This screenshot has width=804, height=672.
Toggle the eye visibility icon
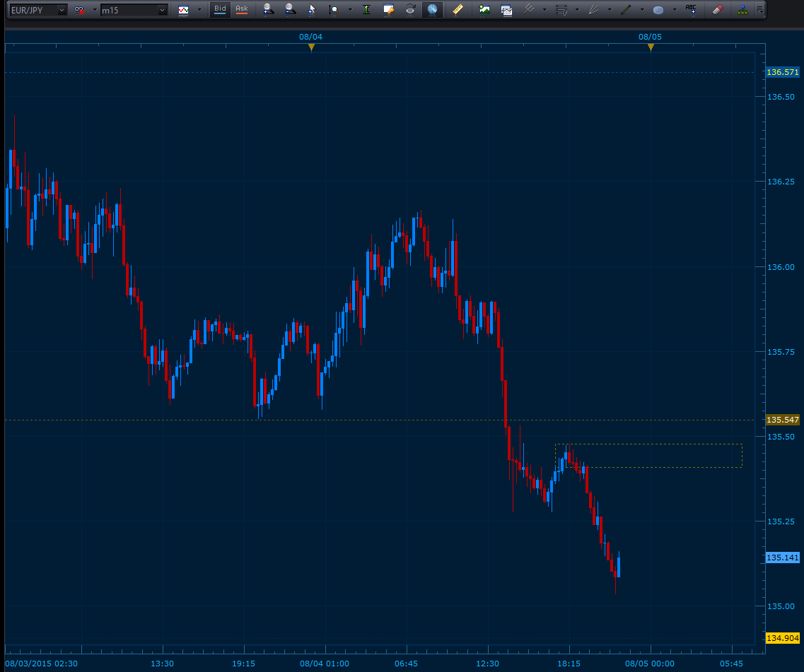pos(410,10)
